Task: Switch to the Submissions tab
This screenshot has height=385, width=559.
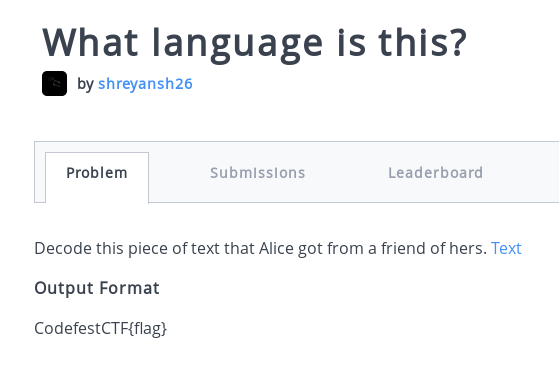Action: pos(257,173)
